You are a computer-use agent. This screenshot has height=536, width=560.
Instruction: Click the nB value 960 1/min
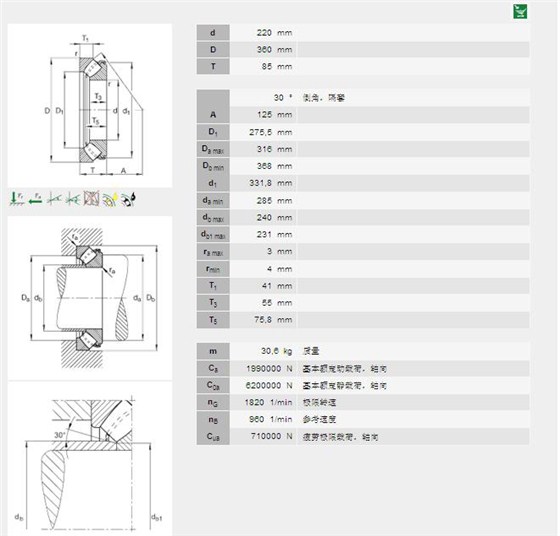click(271, 419)
